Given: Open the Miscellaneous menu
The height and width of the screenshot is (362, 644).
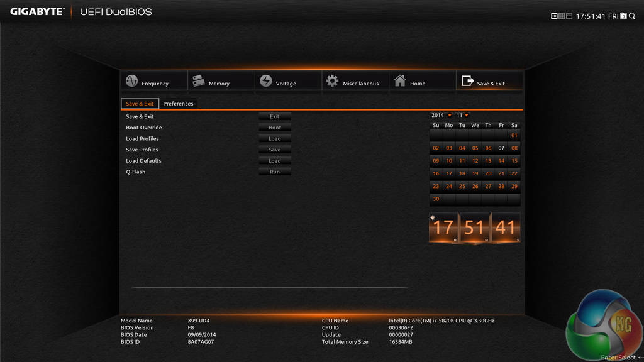Looking at the screenshot, I should pos(355,81).
